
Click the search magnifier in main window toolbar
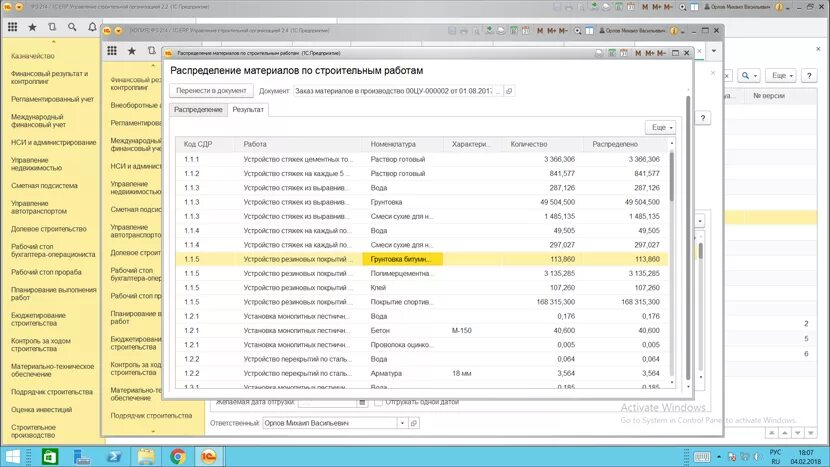[72, 27]
